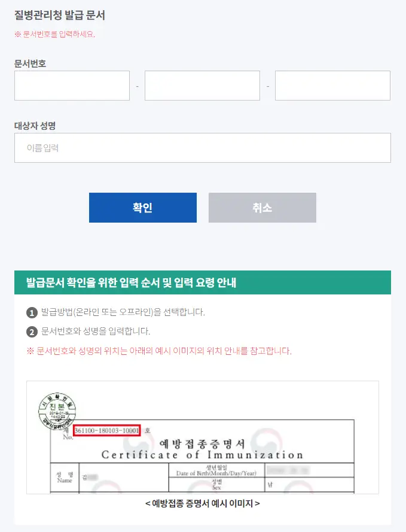Click the second 문서번호 input field
This screenshot has height=532, width=406.
pyautogui.click(x=202, y=85)
